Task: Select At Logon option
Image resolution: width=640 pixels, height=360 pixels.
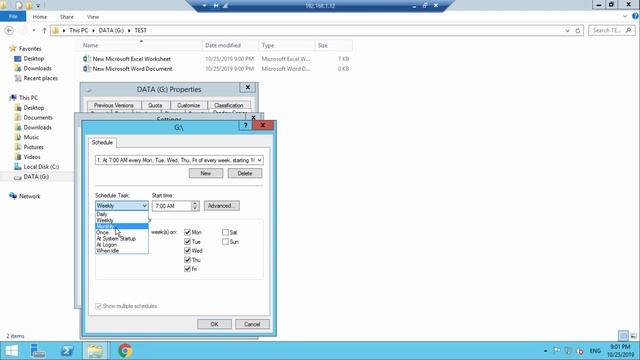Action: (122, 244)
